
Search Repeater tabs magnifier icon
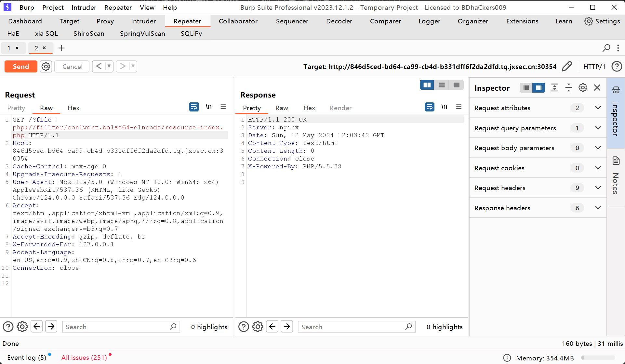[x=606, y=48]
